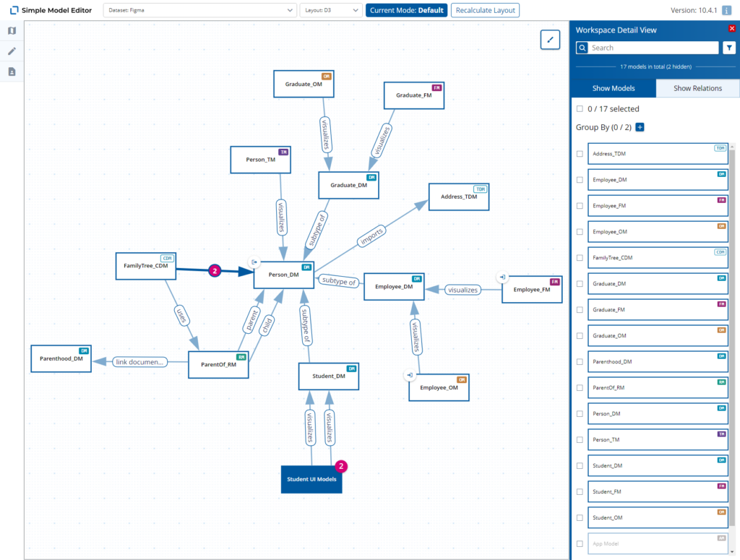Select Student_DM in the model list

tap(658, 465)
